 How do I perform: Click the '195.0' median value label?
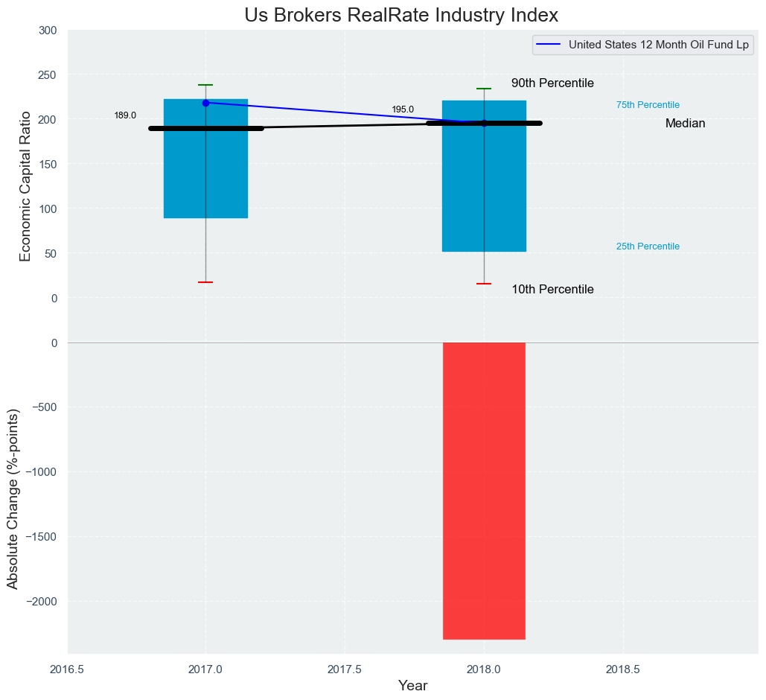point(403,109)
